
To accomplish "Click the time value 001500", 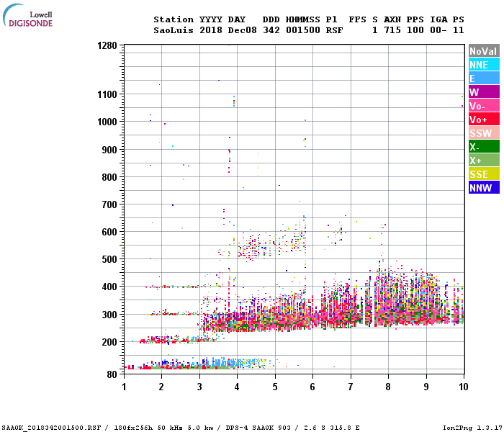I will (303, 30).
